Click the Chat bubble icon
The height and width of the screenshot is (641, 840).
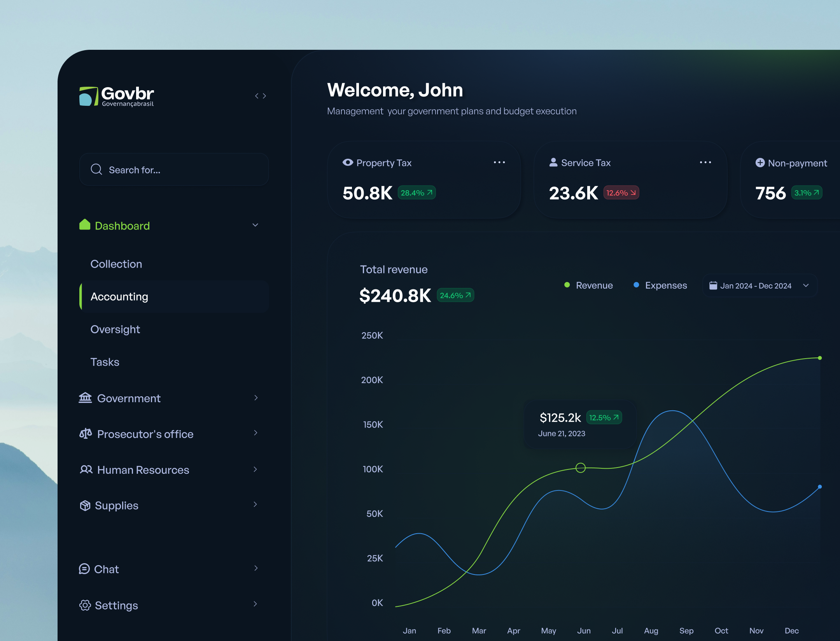(x=84, y=569)
